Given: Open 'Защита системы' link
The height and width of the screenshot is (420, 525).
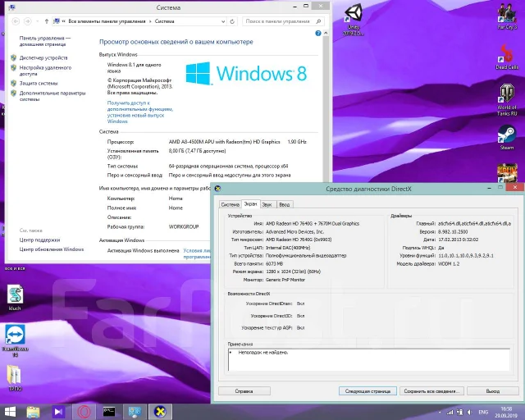Looking at the screenshot, I should point(39,84).
